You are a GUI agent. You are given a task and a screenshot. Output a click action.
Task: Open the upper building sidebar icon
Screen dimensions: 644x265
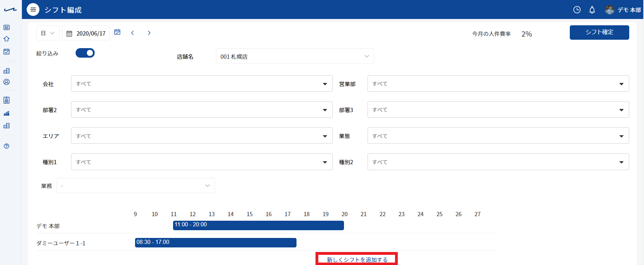pyautogui.click(x=6, y=71)
